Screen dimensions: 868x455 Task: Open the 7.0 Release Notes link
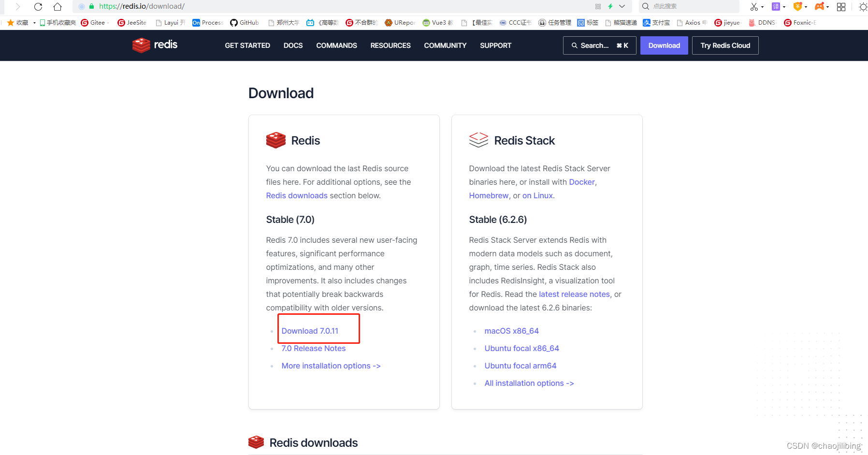(x=313, y=348)
